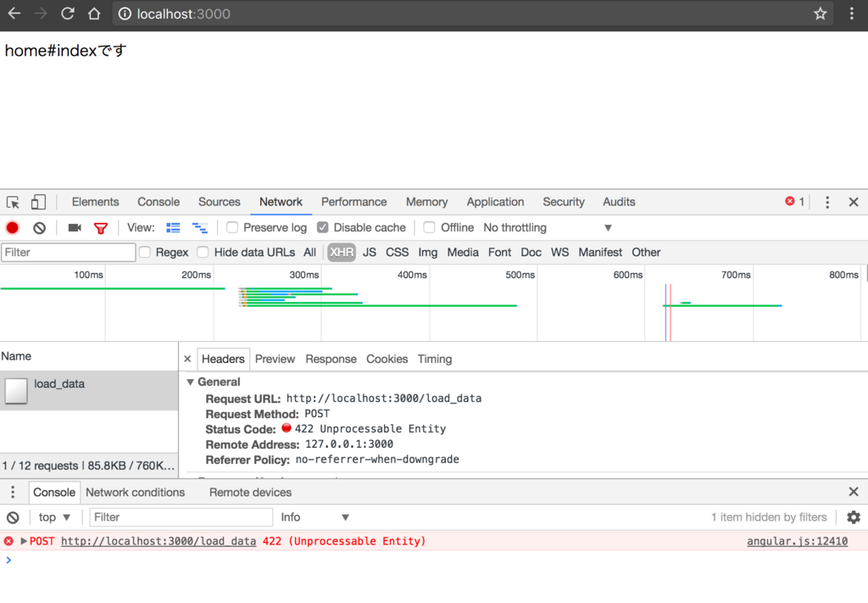The width and height of the screenshot is (868, 603).
Task: Select the All request type filter
Action: click(x=309, y=253)
